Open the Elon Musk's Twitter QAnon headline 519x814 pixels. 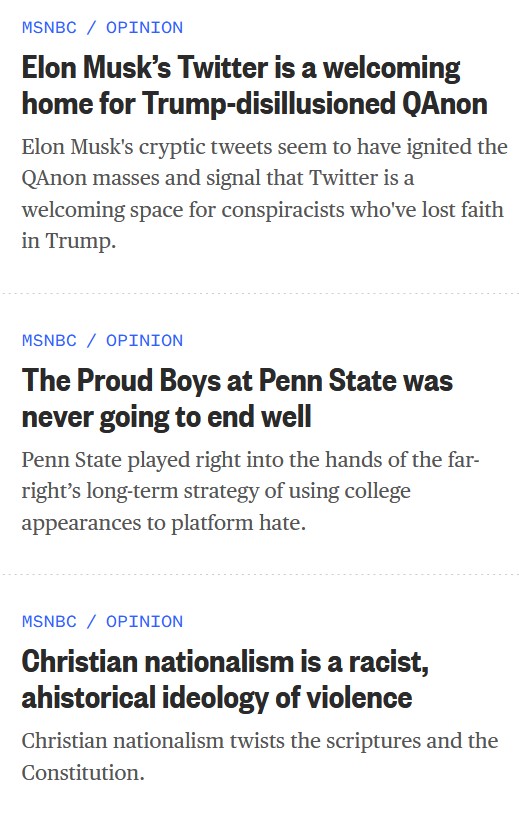tap(254, 86)
